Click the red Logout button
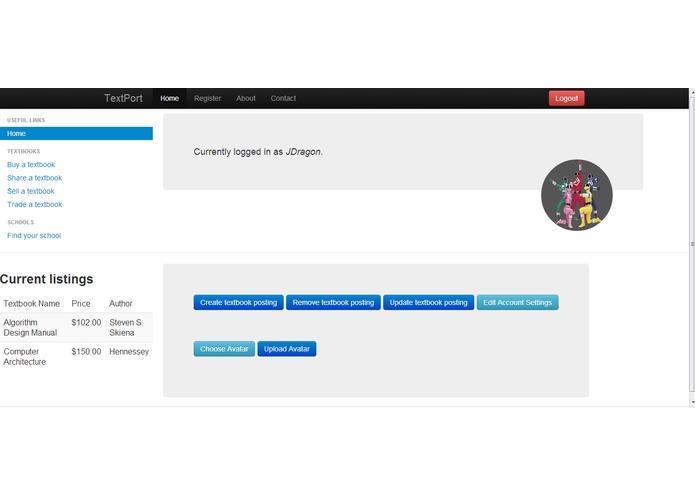695x494 pixels. pos(566,98)
